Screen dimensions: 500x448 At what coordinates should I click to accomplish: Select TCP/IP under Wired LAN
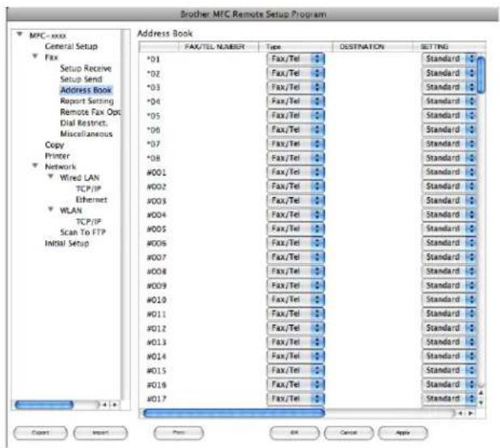coord(88,189)
